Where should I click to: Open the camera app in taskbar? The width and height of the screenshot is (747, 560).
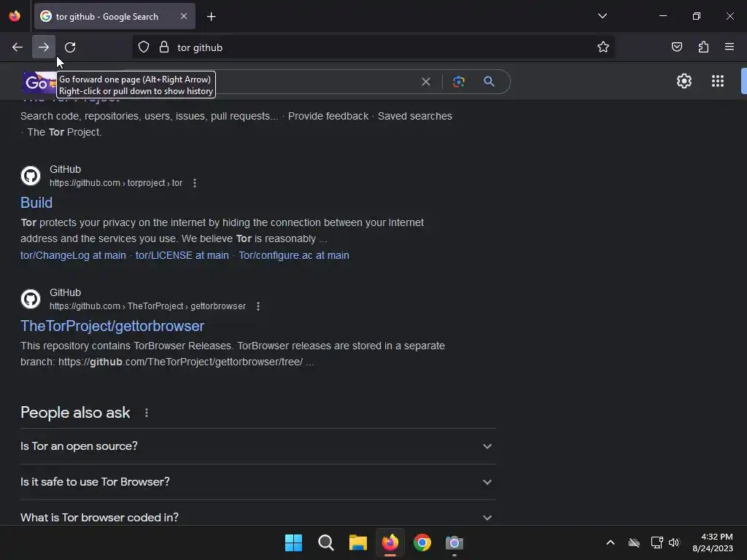(x=454, y=542)
